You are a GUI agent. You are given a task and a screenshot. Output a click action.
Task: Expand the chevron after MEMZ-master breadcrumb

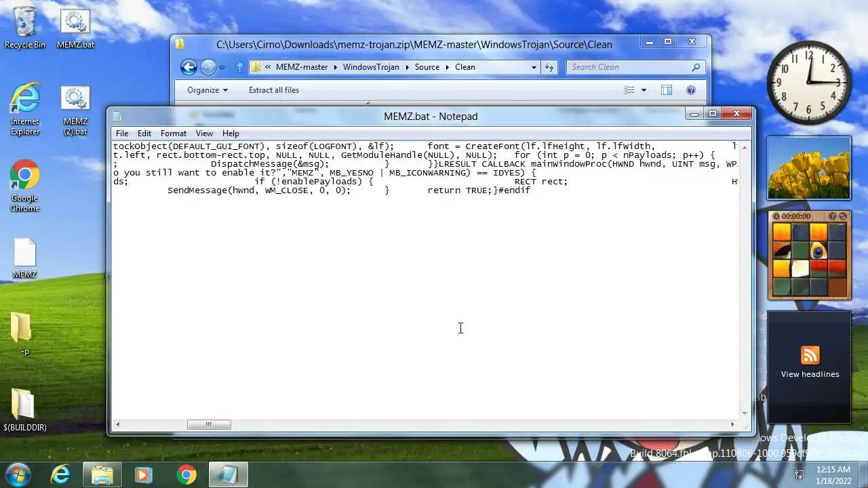click(x=335, y=67)
